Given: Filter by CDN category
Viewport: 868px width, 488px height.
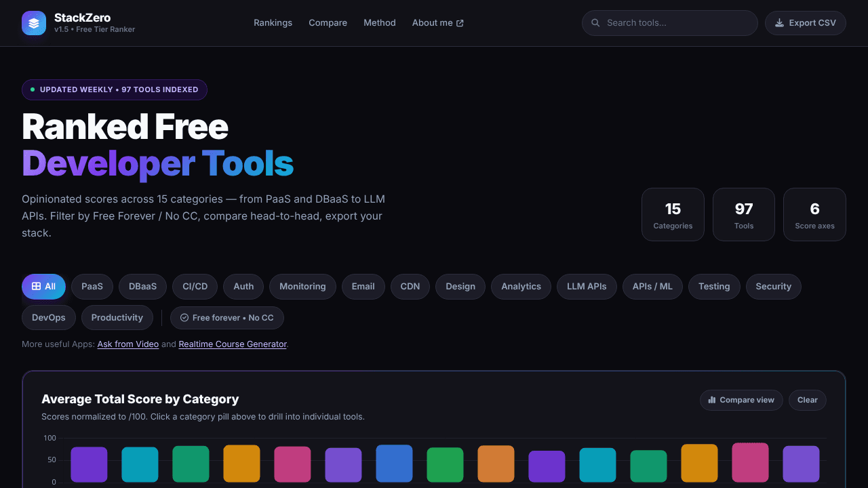Looking at the screenshot, I should pyautogui.click(x=410, y=287).
